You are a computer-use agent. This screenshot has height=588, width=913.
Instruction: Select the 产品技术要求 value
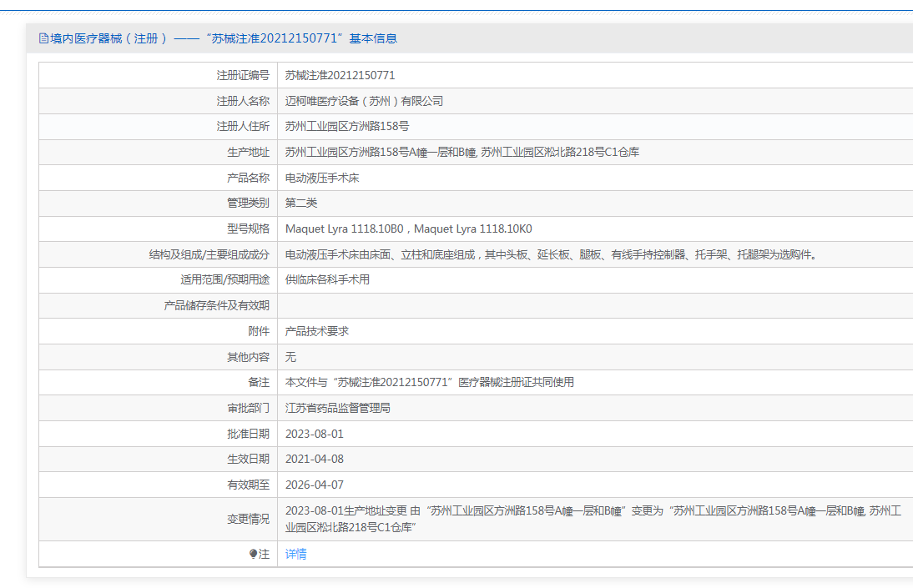point(317,331)
